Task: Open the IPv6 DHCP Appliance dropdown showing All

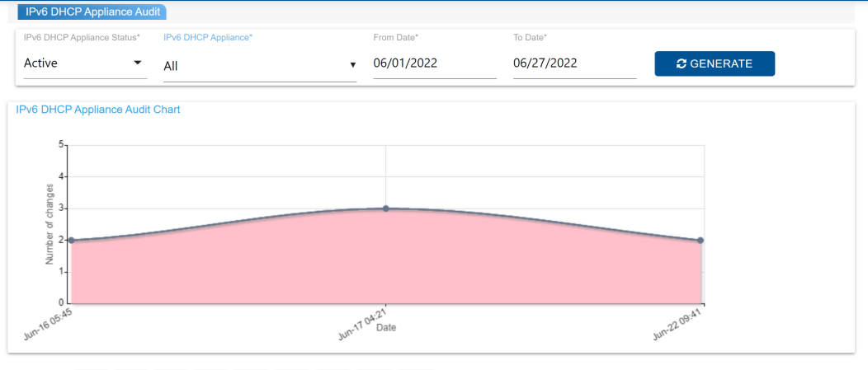Action: click(259, 66)
